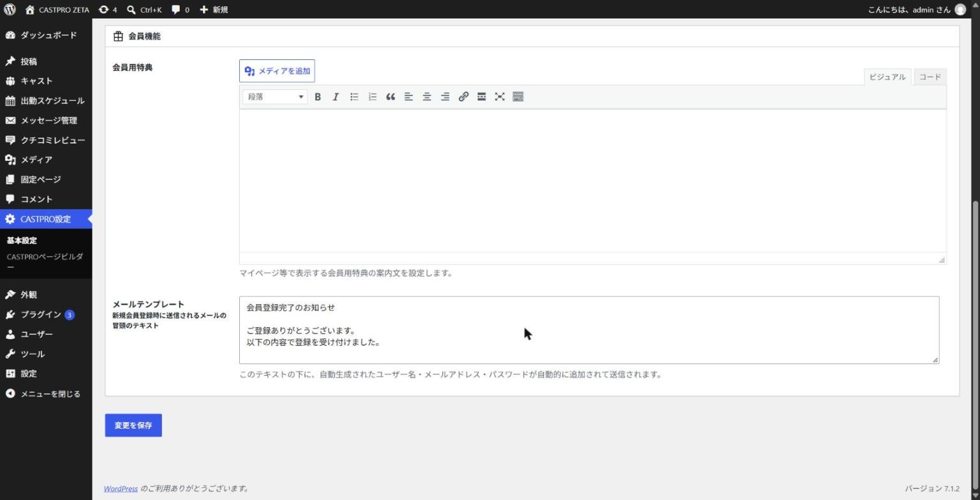Viewport: 980px width, 500px height.
Task: Click the メディアを追加 button
Action: point(277,71)
